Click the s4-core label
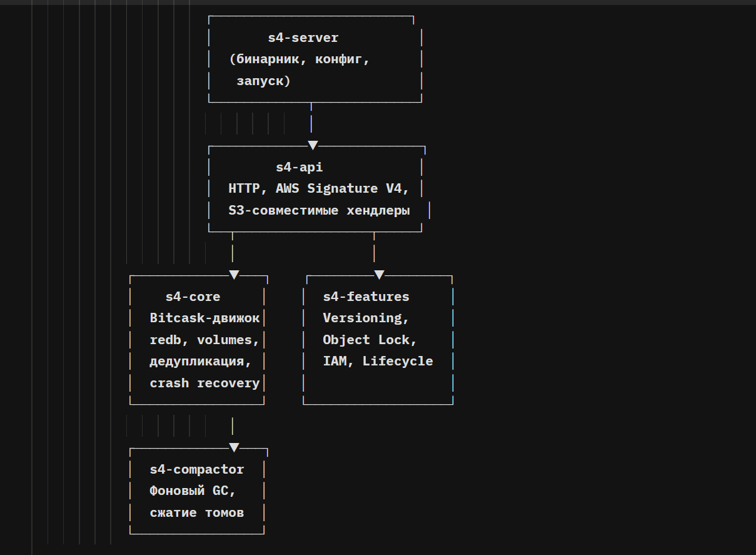This screenshot has width=756, height=555. [193, 297]
